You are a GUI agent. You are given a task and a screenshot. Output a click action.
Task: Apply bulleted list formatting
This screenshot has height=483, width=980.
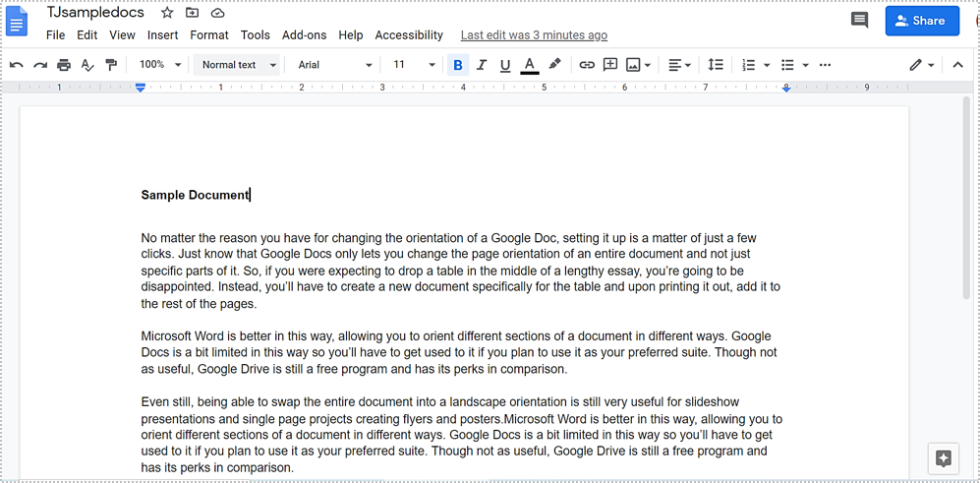[x=788, y=65]
